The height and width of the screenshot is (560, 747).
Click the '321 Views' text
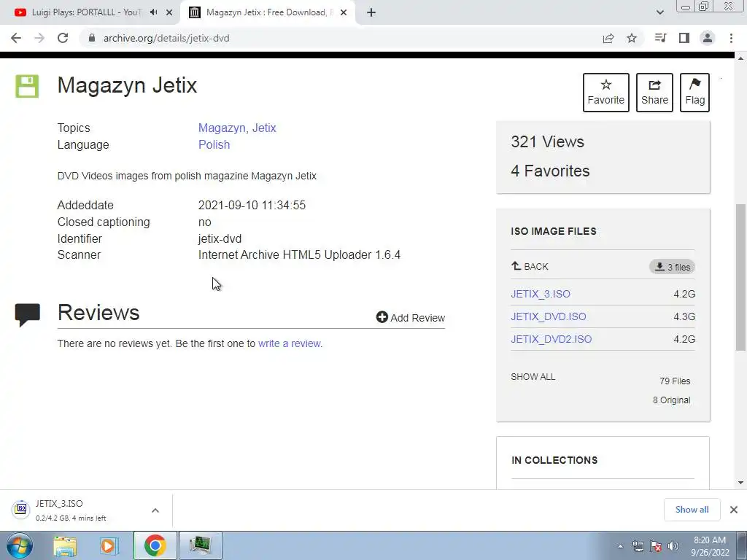[x=547, y=141]
